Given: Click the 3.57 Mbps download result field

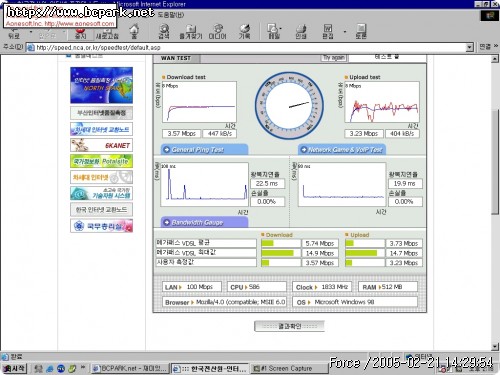Looking at the screenshot, I should click(181, 134).
